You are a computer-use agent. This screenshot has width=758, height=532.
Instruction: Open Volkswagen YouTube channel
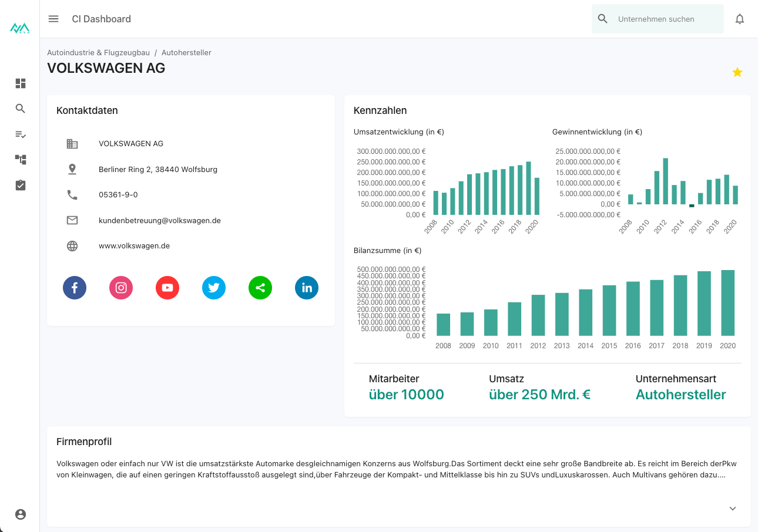coord(167,288)
